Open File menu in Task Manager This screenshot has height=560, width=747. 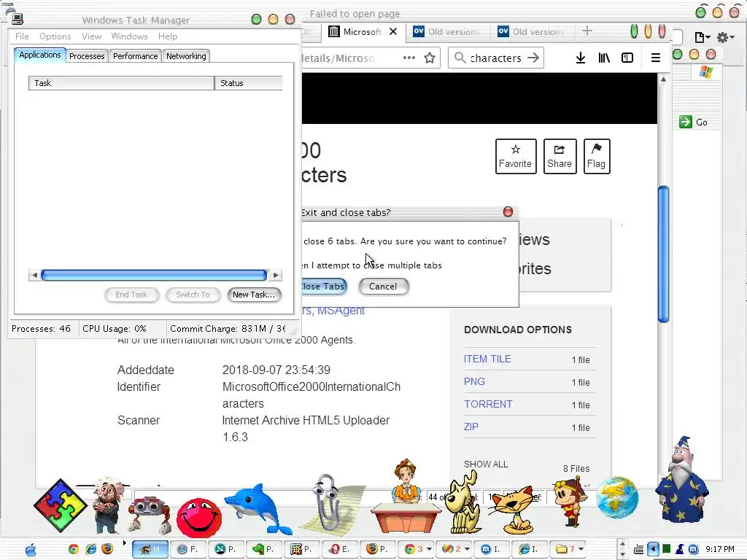pos(22,36)
